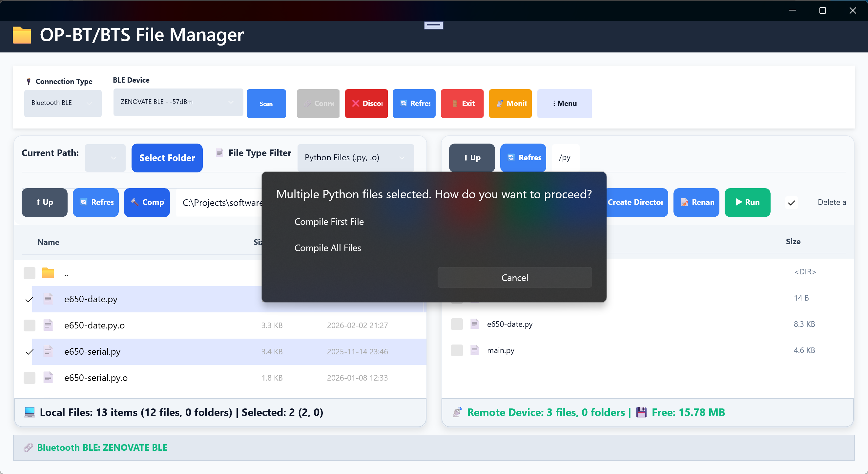868x474 pixels.
Task: Exit the file manager application
Action: point(462,103)
